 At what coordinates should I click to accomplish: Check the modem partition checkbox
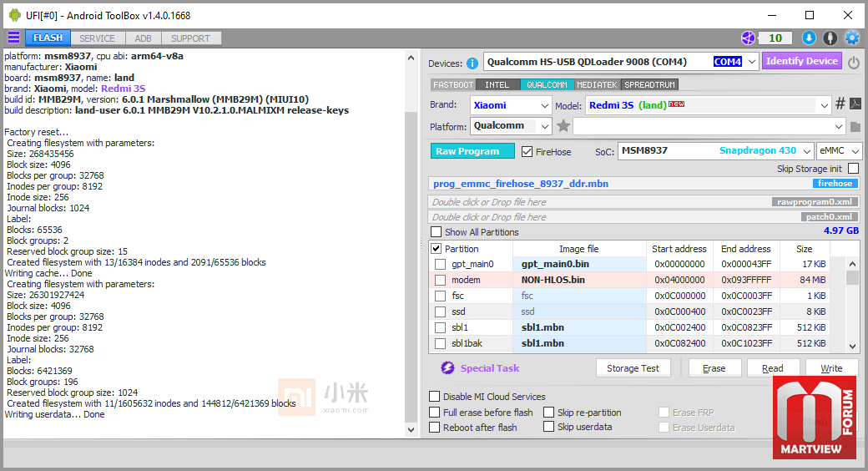point(440,280)
